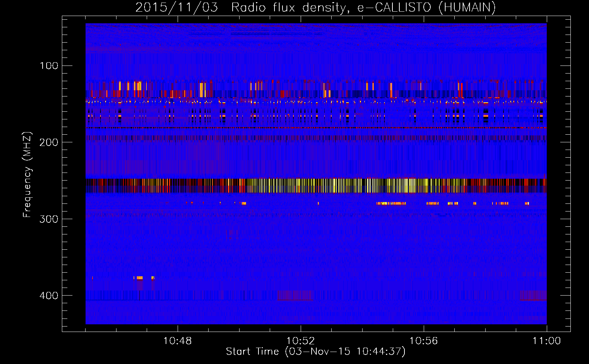The height and width of the screenshot is (364, 589).
Task: Click the "100" frequency tick label
Action: pos(49,66)
